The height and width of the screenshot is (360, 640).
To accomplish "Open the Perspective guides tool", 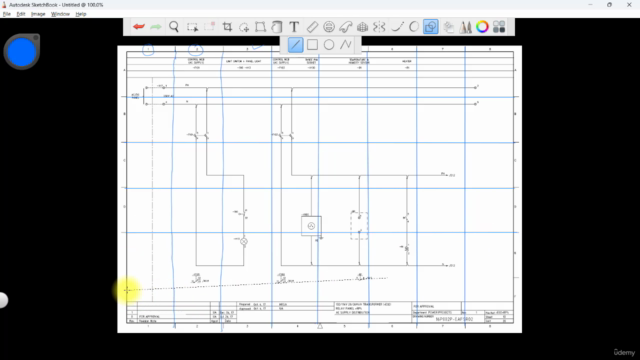I will click(x=362, y=27).
